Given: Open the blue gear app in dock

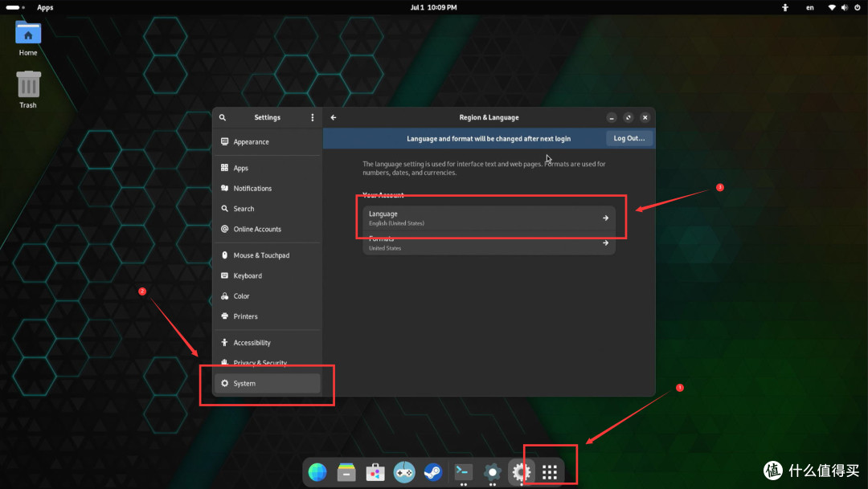Looking at the screenshot, I should click(492, 472).
